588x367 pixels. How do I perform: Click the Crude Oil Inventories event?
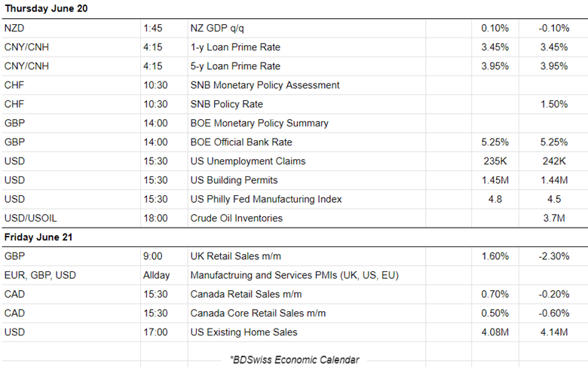click(x=237, y=218)
